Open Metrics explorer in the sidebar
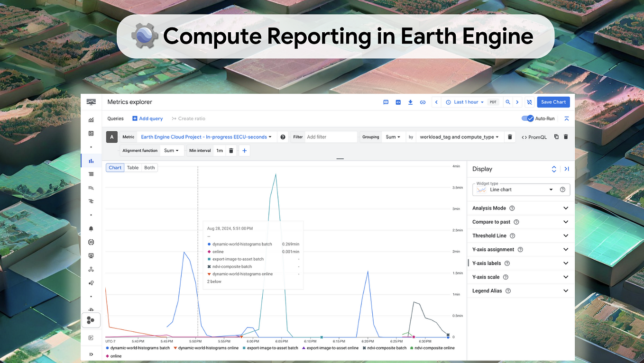 (x=91, y=161)
